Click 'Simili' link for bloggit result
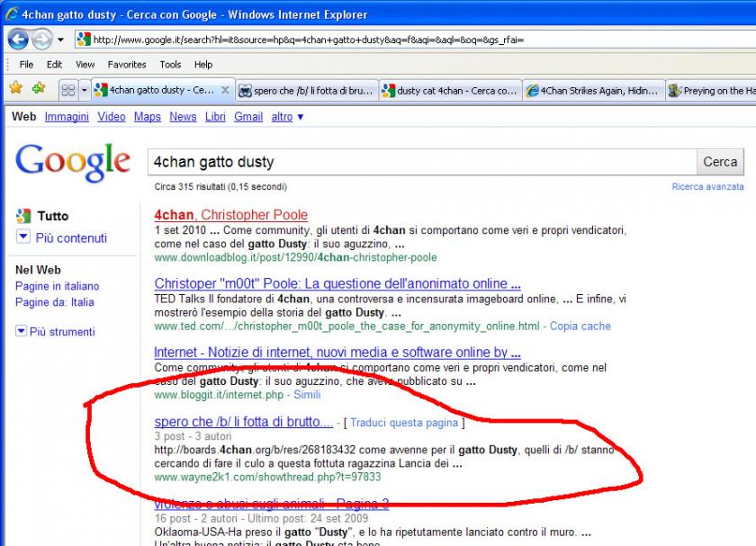756x546 pixels. (x=307, y=395)
